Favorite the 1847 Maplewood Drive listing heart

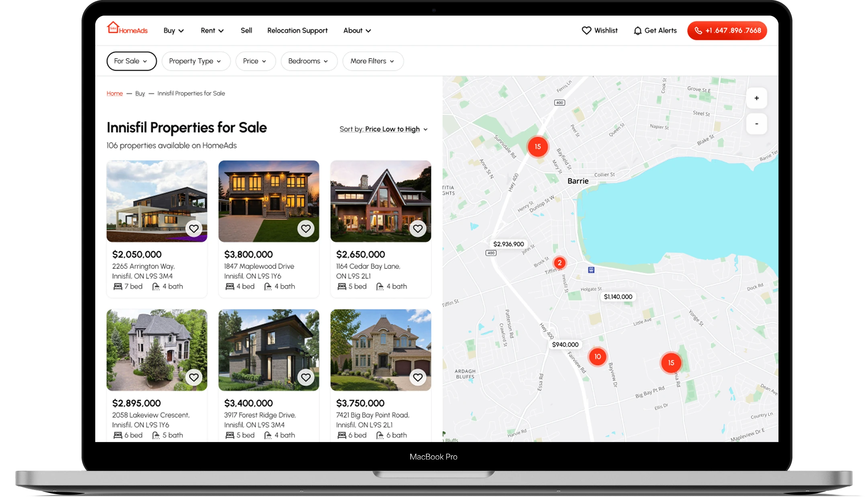pos(306,228)
